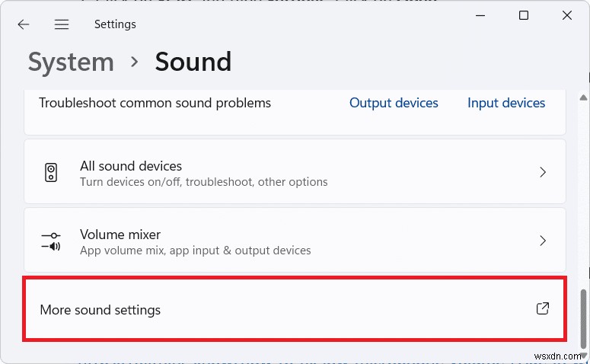Click the breadcrumb arrow between System and Sound
This screenshot has height=364, width=590.
pos(135,62)
